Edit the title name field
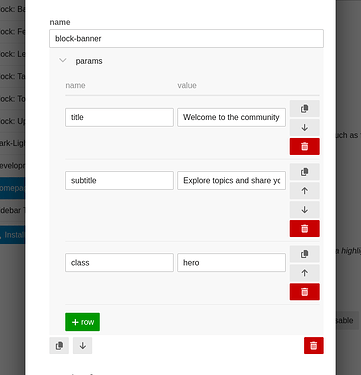This screenshot has height=375, width=361. (119, 117)
